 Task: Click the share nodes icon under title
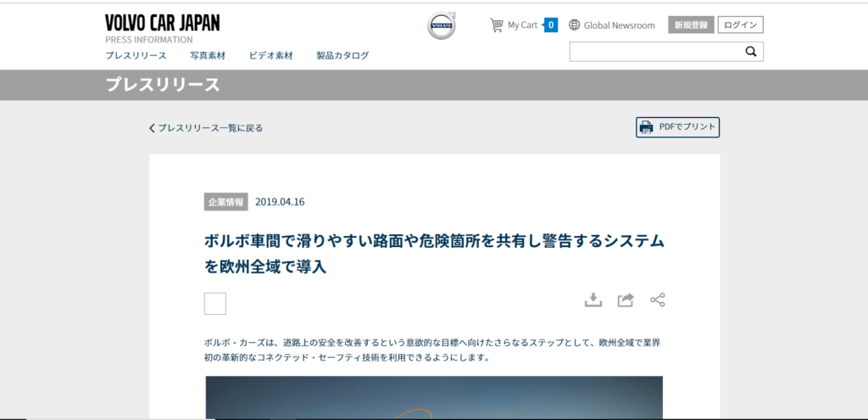pos(658,300)
